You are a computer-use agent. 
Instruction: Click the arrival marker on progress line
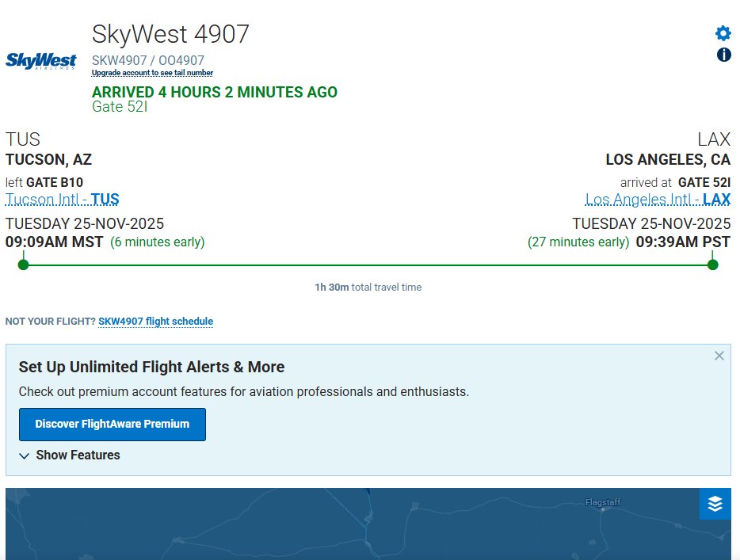[x=712, y=265]
